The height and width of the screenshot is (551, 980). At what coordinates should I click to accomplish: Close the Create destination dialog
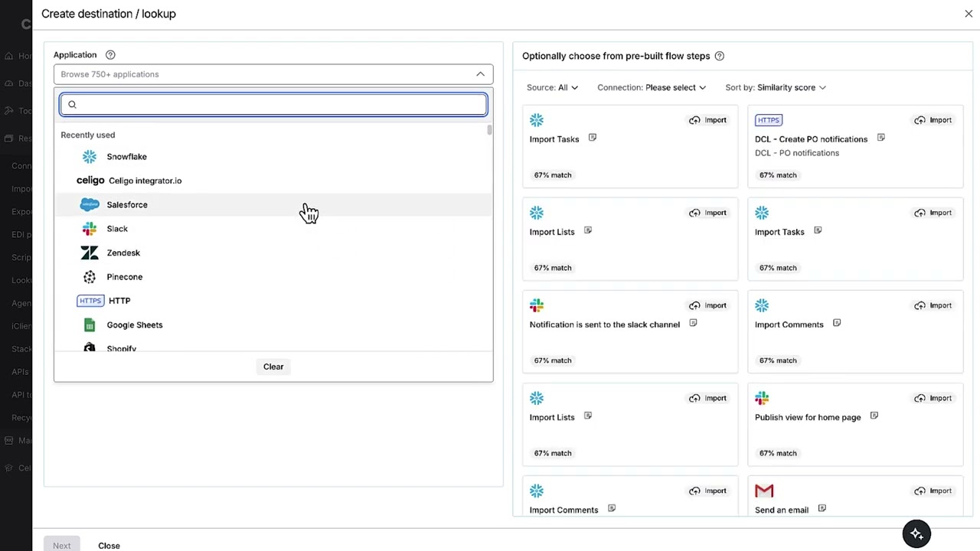969,14
